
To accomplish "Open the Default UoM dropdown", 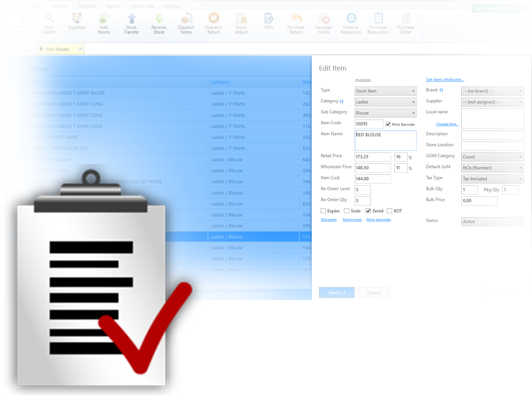I will pyautogui.click(x=492, y=167).
